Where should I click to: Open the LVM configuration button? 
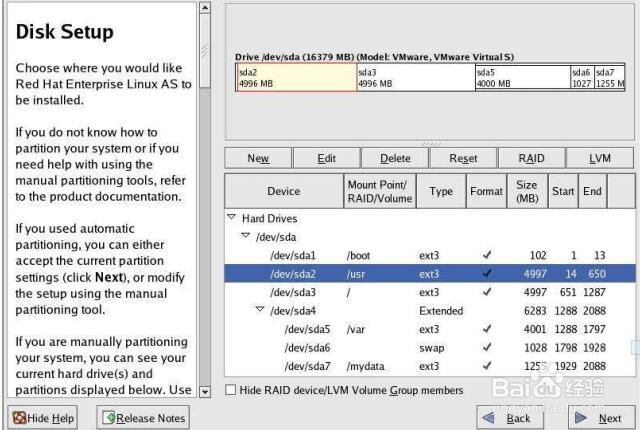coord(600,158)
